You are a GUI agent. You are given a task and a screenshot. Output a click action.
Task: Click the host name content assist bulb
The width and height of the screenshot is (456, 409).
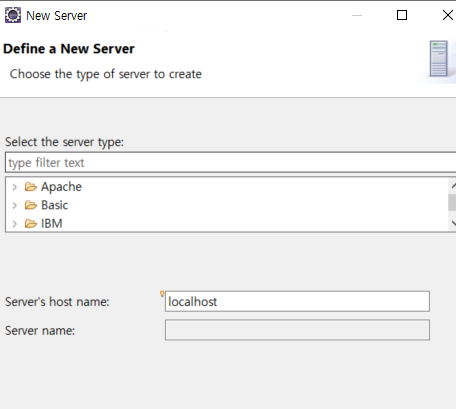click(x=162, y=294)
